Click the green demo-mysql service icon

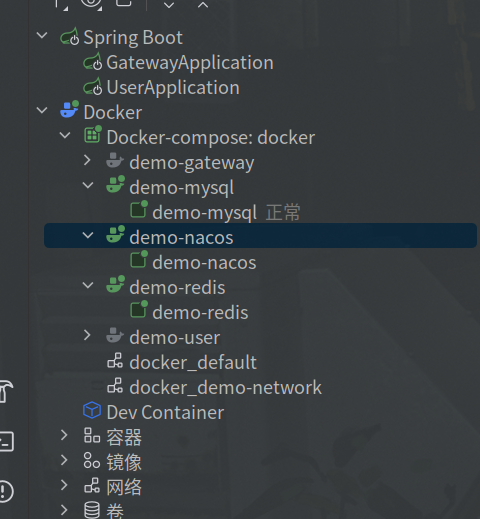[115, 184]
